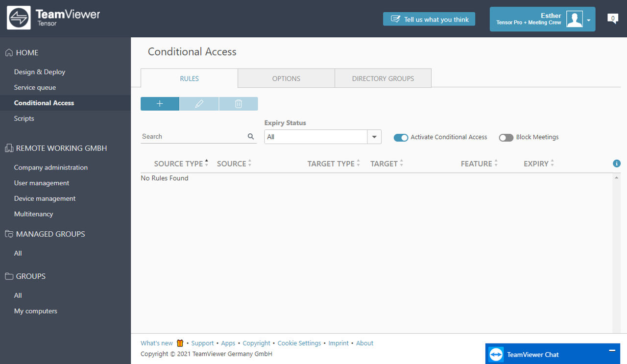Enable the Block Meetings toggle
This screenshot has height=364, width=627.
[506, 138]
